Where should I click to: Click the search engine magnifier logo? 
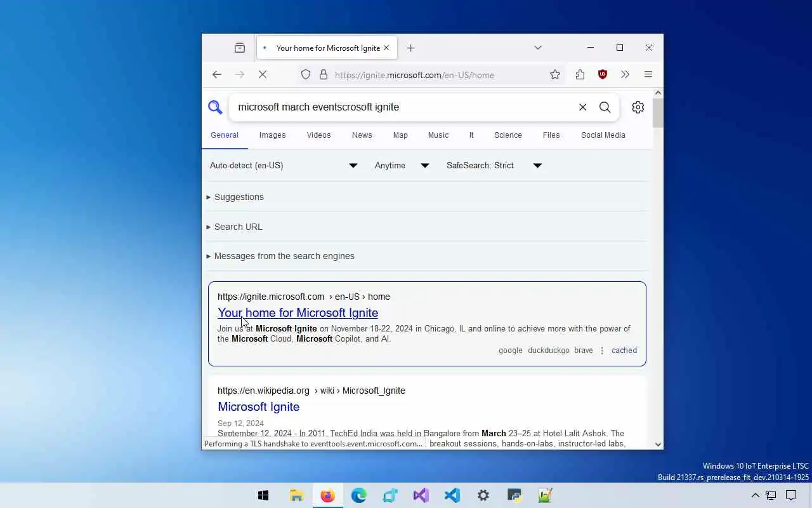click(216, 107)
